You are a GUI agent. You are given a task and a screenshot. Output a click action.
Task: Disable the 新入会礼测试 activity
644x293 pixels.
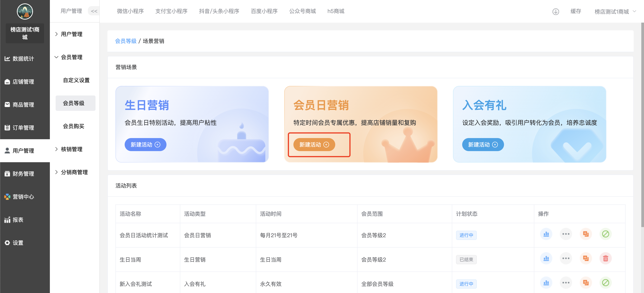click(x=605, y=283)
